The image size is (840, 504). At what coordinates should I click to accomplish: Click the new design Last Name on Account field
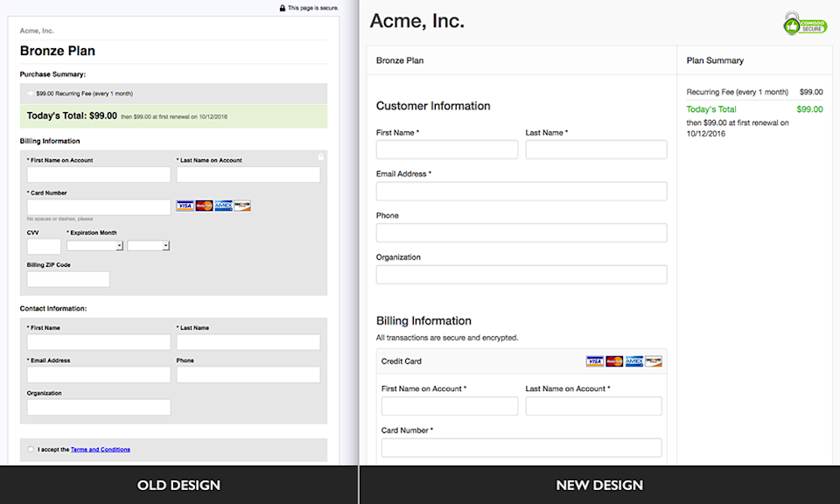tap(593, 406)
